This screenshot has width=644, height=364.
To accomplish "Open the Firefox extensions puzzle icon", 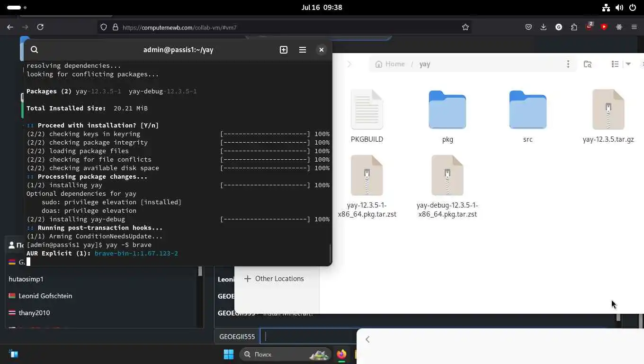I will (x=574, y=27).
